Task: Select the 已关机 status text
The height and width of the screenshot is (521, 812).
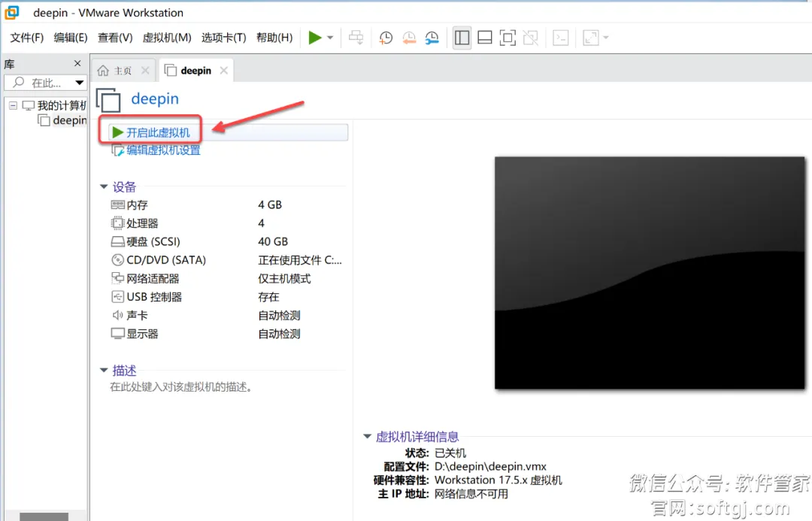Action: tap(450, 453)
